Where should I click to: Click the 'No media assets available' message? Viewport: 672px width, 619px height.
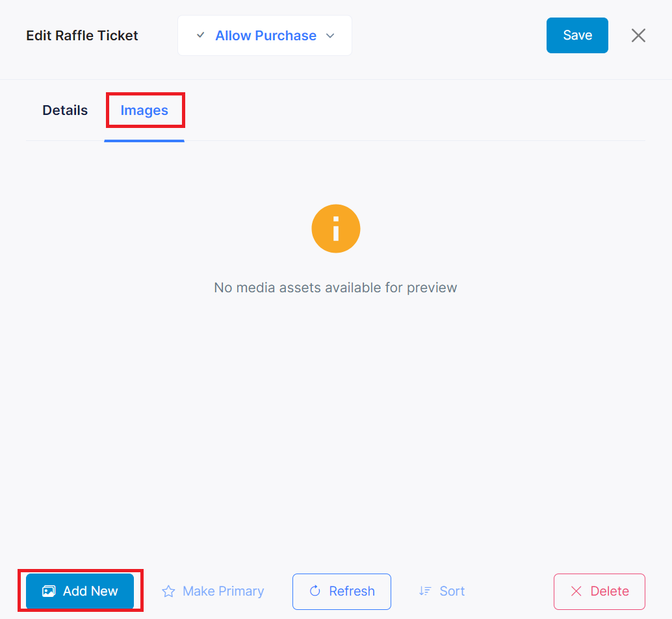tap(335, 287)
